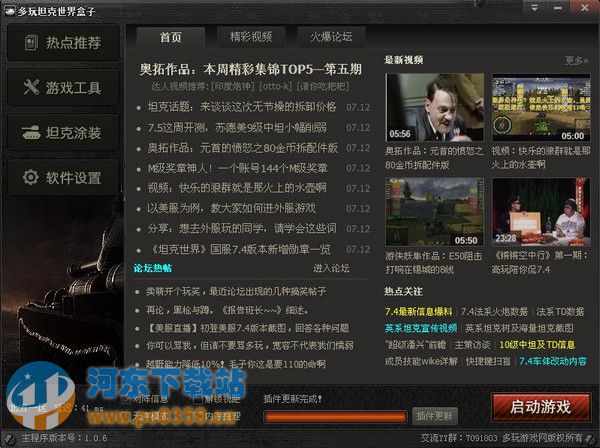
Task: Open 更多 link for latest videos
Action: [577, 60]
